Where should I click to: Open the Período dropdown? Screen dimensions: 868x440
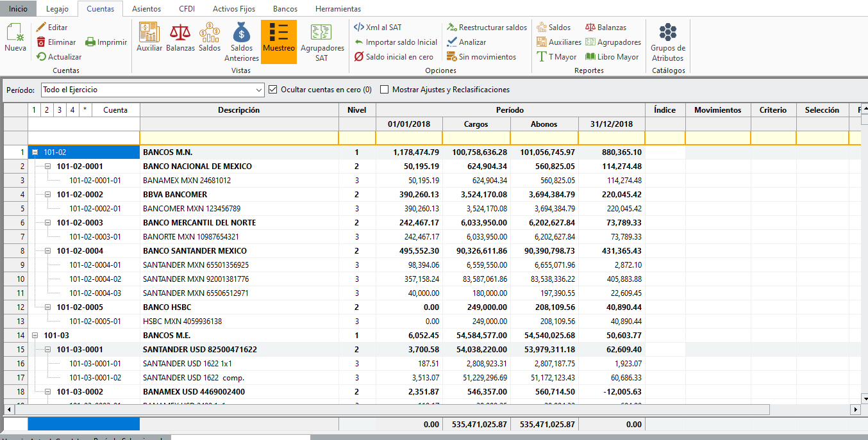258,90
